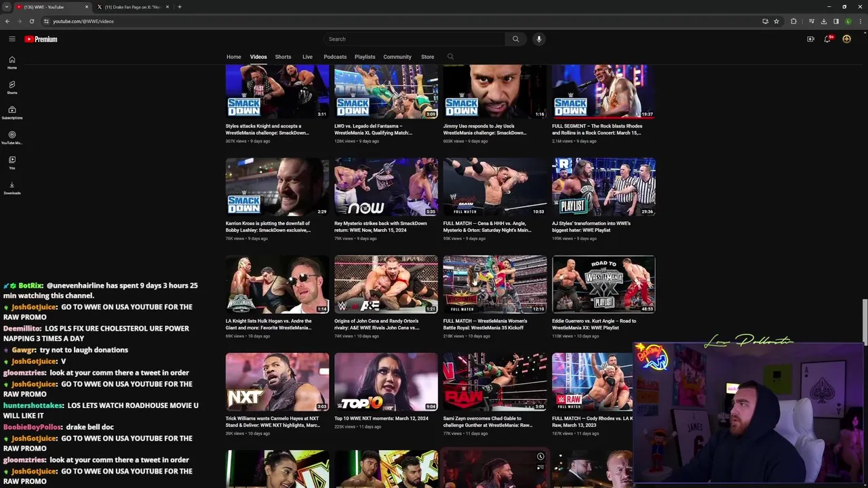Toggle the Chrome side panel icon

tap(836, 21)
